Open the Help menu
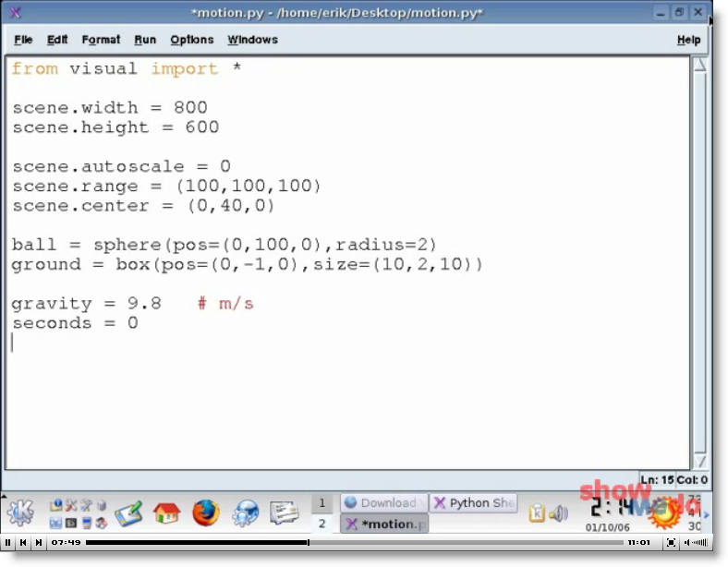This screenshot has width=728, height=567. [688, 40]
